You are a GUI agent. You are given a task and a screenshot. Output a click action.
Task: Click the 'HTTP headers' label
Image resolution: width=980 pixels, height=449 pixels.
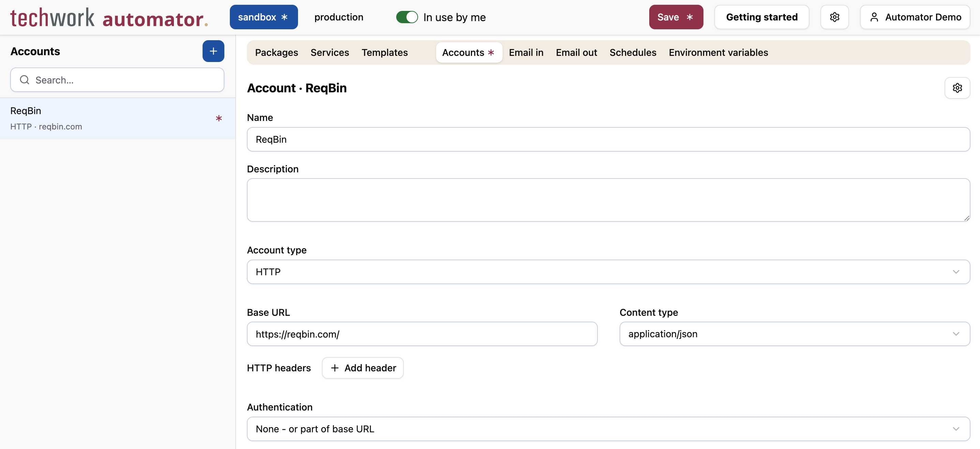point(279,368)
